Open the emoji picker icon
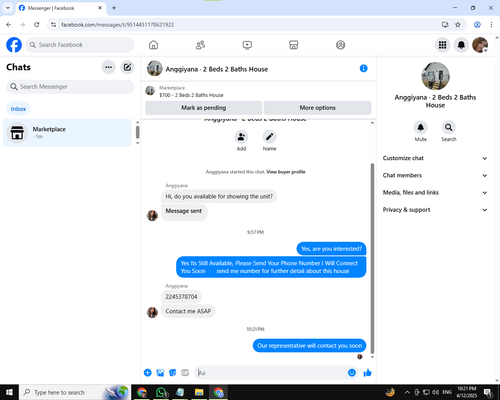The height and width of the screenshot is (400, 500). point(352,373)
